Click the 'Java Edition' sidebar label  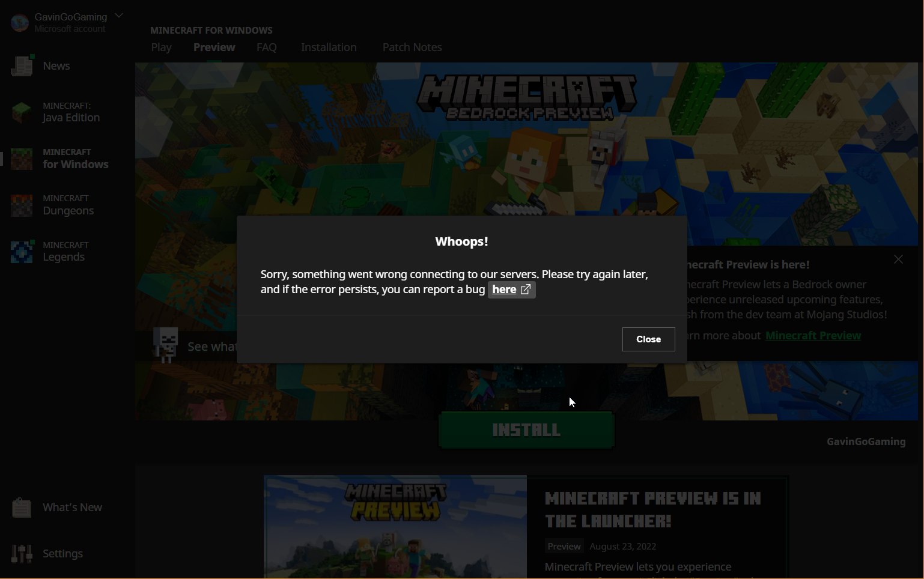(x=71, y=118)
